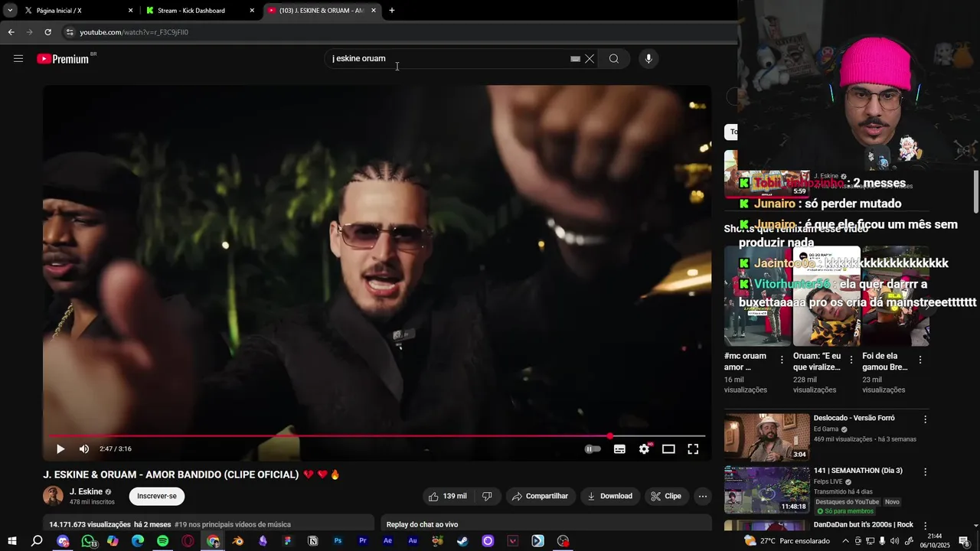Open Windows taskbar search
This screenshot has width=980, height=551.
(37, 541)
